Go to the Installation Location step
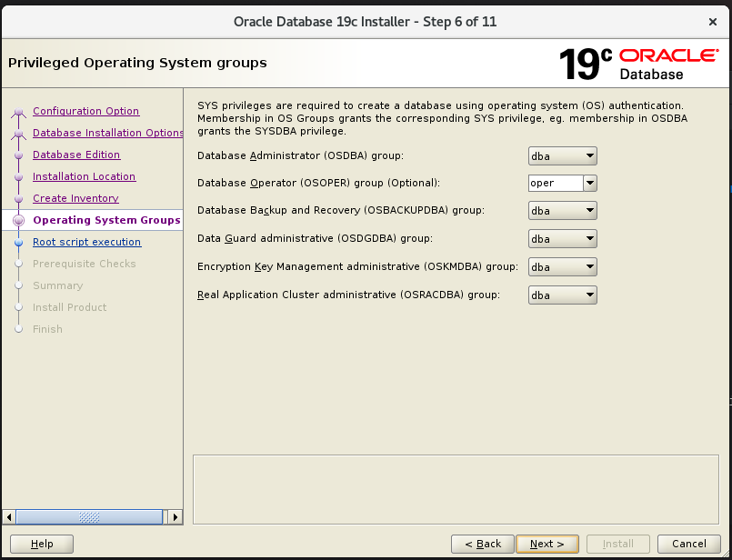 (84, 176)
